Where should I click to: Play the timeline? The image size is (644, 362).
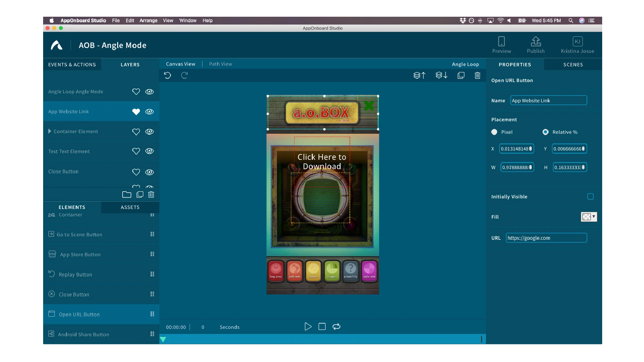[x=308, y=327]
